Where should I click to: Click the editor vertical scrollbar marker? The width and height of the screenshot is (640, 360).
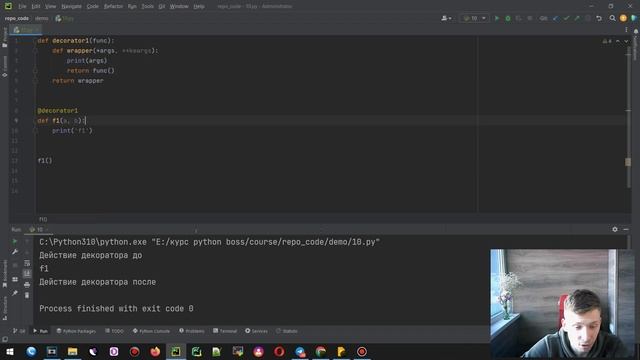click(x=628, y=162)
